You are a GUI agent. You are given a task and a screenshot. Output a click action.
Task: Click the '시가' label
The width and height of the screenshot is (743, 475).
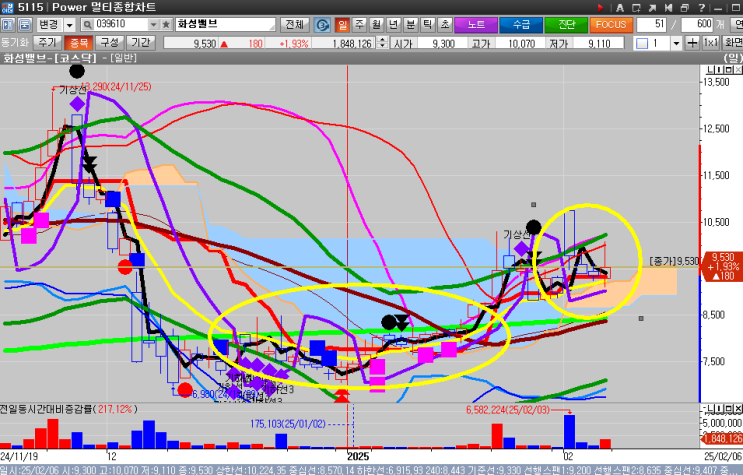point(403,44)
